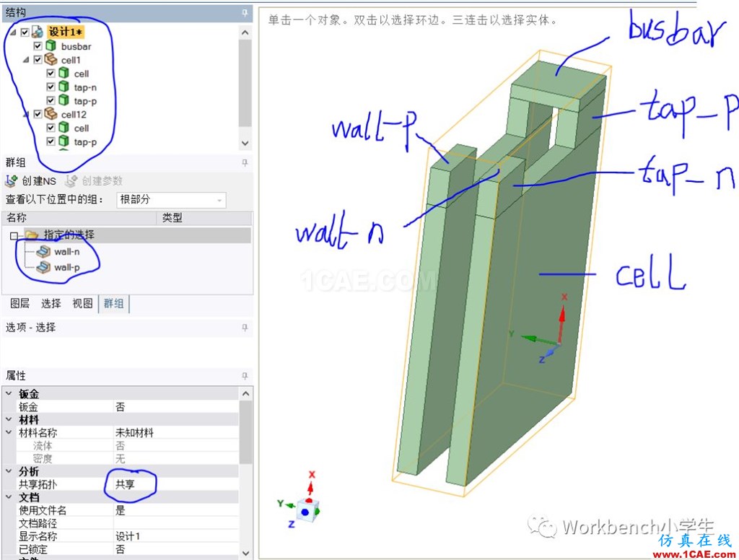Pin the 群组 panel with its pushpin
The image size is (739, 560).
point(245,162)
